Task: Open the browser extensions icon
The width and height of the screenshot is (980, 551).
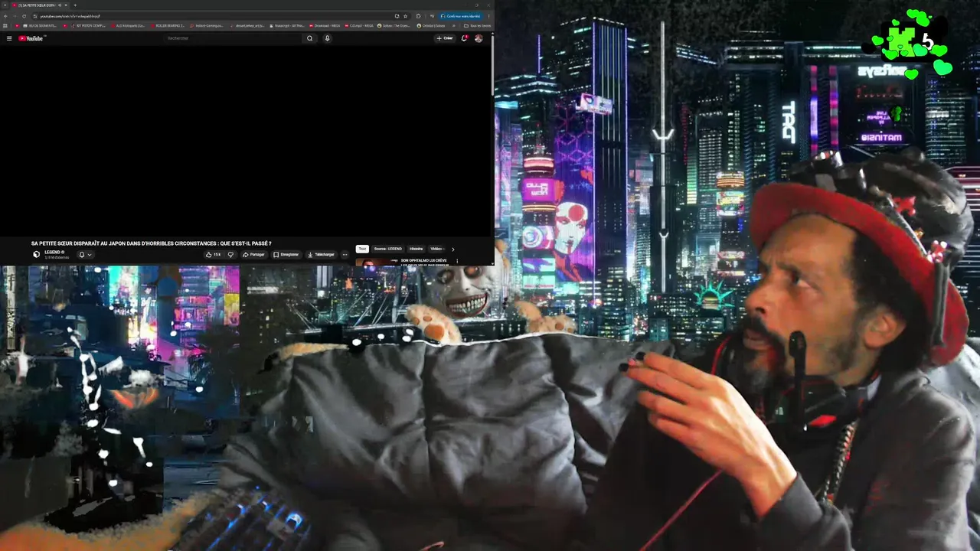Action: pyautogui.click(x=418, y=16)
